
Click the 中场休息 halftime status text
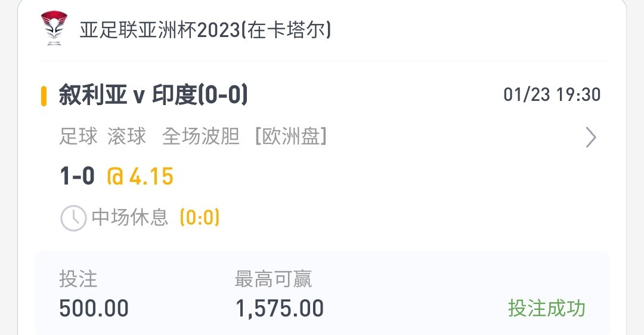(130, 217)
